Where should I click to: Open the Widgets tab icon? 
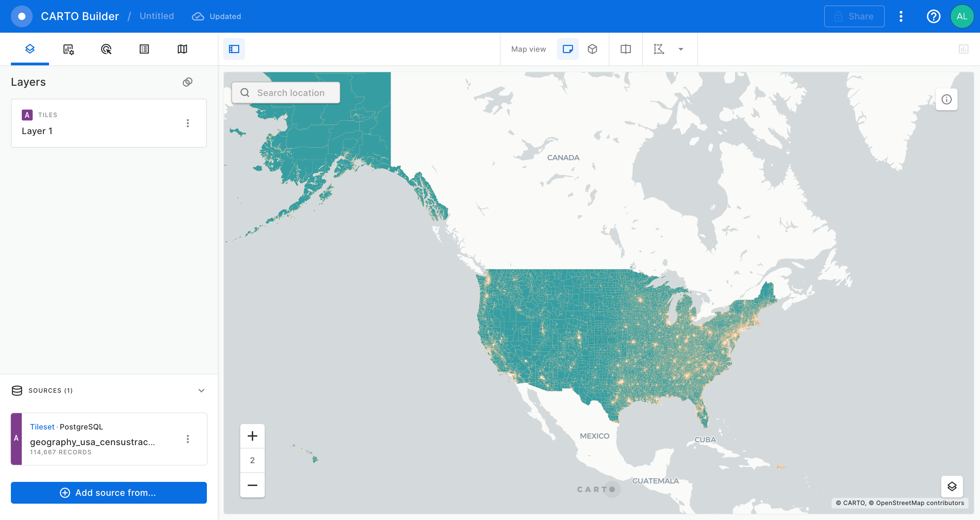[68, 49]
